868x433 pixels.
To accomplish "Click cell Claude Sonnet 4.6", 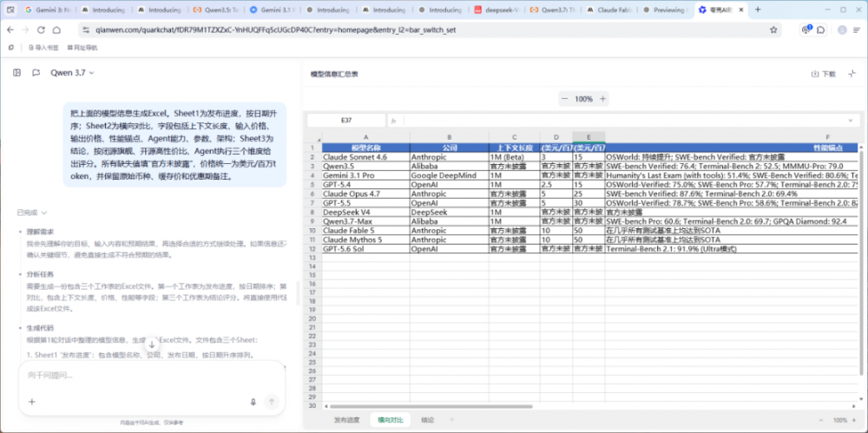I will point(366,157).
